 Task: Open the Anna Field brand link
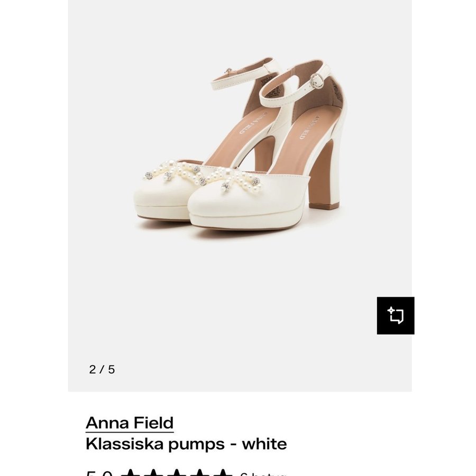[x=130, y=423]
